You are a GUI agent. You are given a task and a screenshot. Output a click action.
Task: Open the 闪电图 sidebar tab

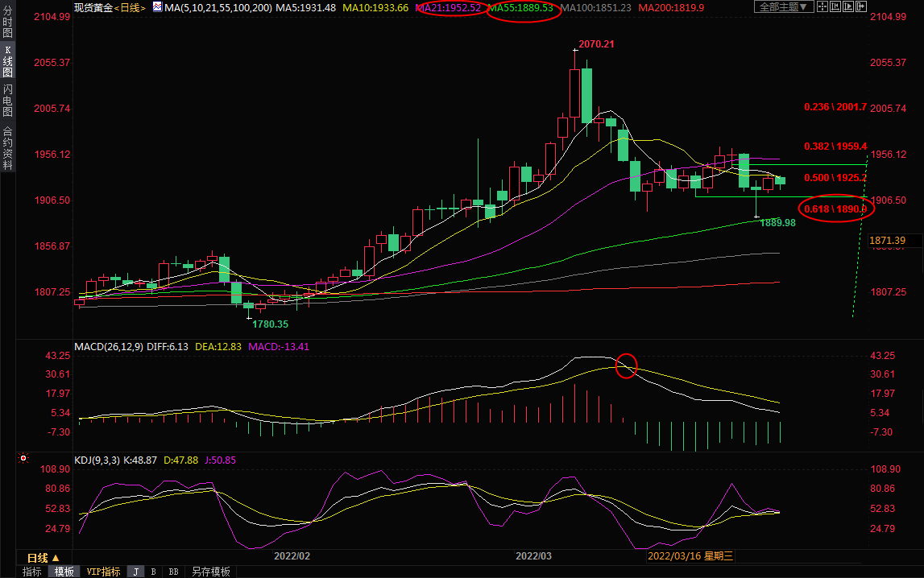pyautogui.click(x=7, y=101)
